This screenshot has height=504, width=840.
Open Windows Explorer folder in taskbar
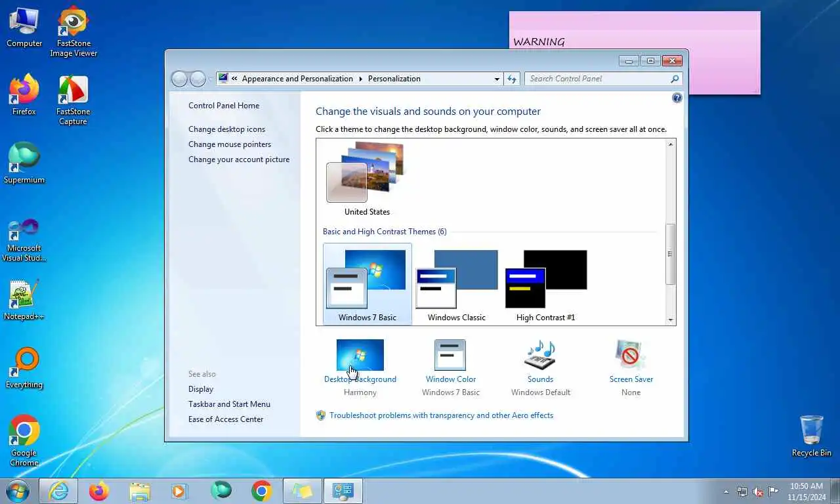pyautogui.click(x=140, y=491)
